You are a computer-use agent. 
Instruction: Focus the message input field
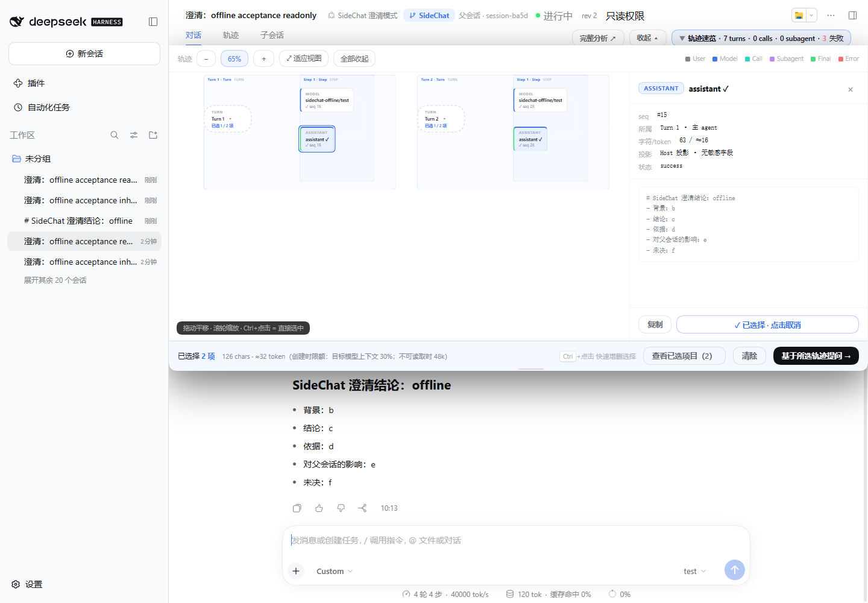516,540
